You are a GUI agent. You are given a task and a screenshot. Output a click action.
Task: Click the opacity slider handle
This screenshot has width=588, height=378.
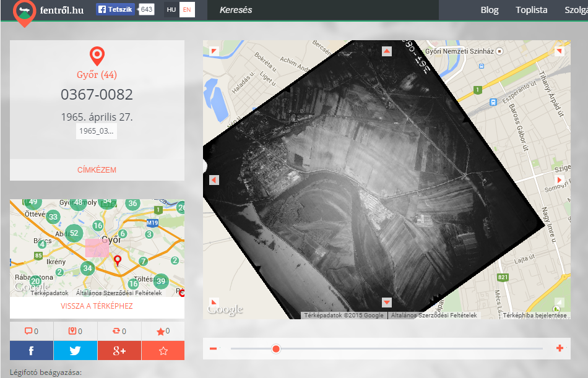tap(276, 349)
